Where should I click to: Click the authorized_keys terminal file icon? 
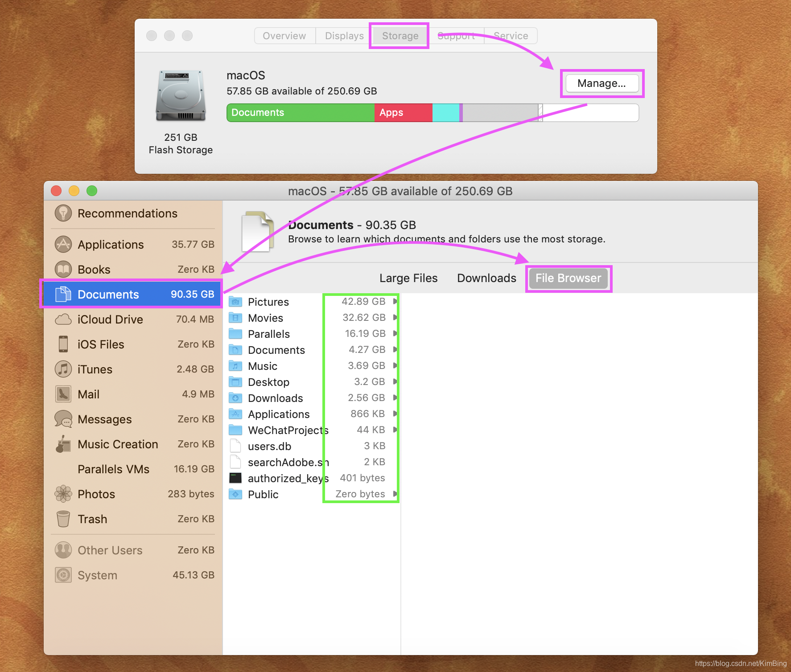pyautogui.click(x=235, y=478)
